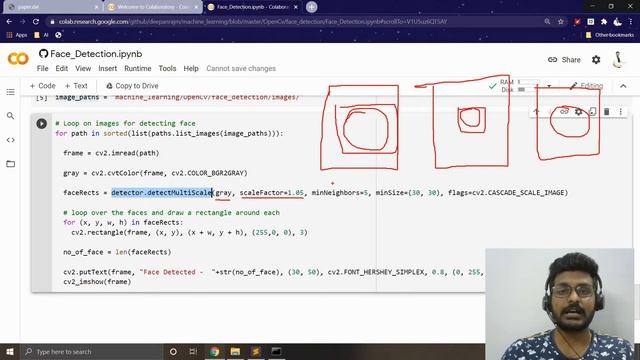640x360 pixels.
Task: Click the user account avatar
Action: pos(619,60)
